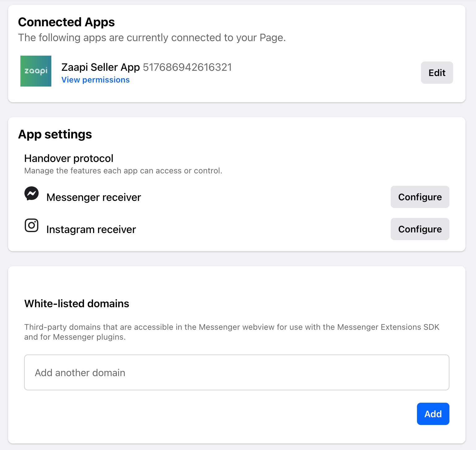
Task: Click the Zaapi app logo
Action: click(36, 71)
